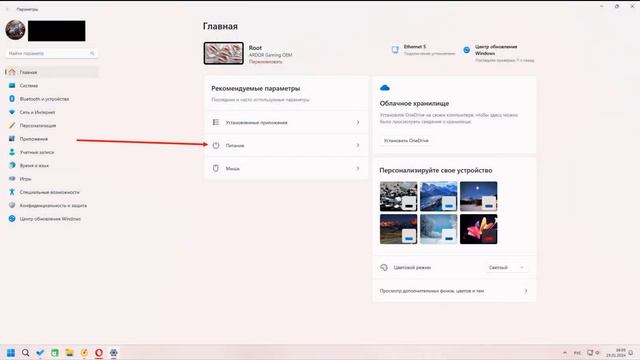The width and height of the screenshot is (640, 360).
Task: Click the Переименовать link under Root
Action: [x=265, y=62]
